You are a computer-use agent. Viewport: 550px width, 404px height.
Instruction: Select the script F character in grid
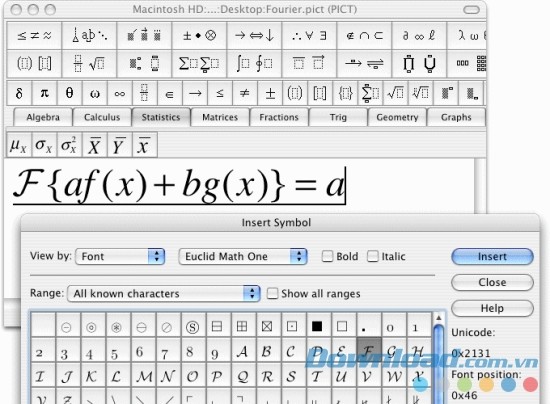(369, 351)
